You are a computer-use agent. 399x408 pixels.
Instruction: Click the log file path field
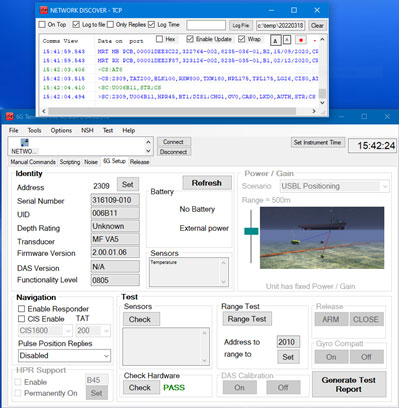pos(280,25)
